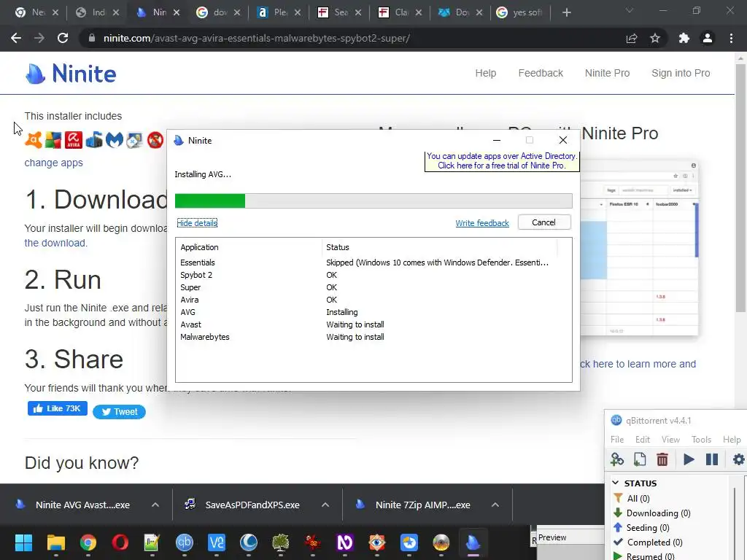Switch to the 'yes soft' Google tab

coord(519,12)
